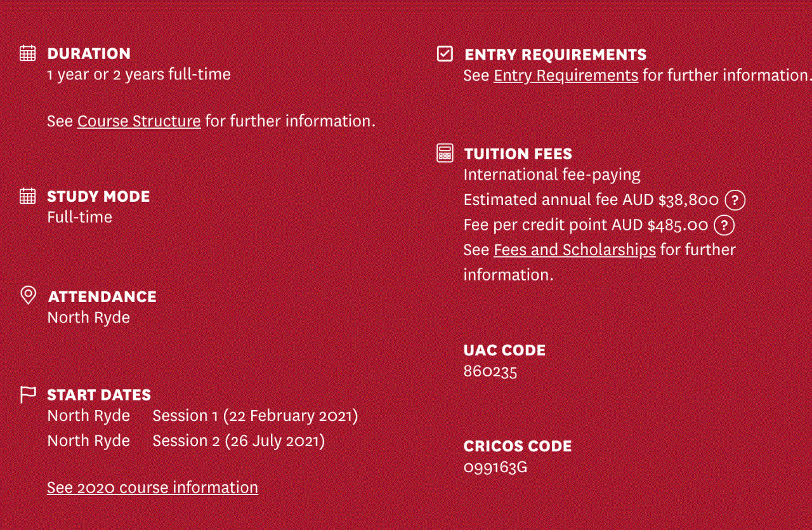Viewport: 812px width, 530px height.
Task: Open Fees and Scholarships link
Action: (575, 250)
